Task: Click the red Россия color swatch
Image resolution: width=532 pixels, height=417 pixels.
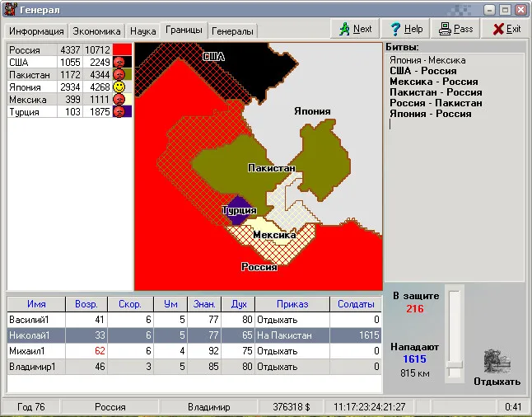Action: pos(122,49)
